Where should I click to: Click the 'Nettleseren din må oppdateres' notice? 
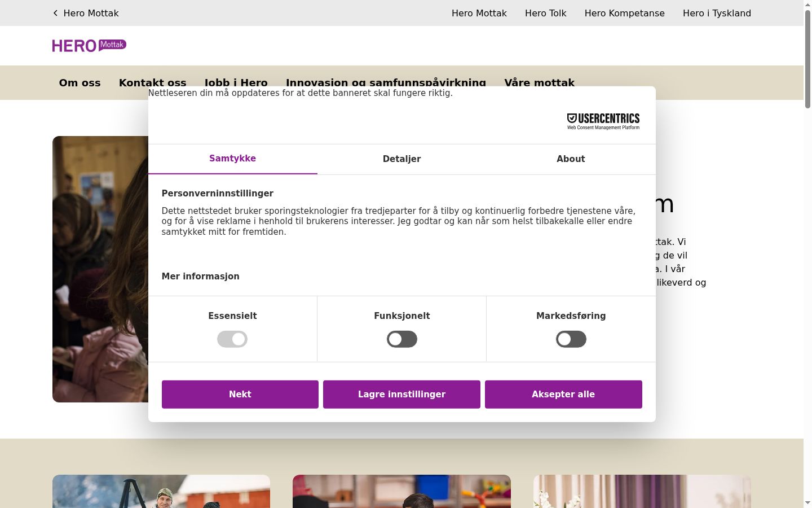point(301,93)
